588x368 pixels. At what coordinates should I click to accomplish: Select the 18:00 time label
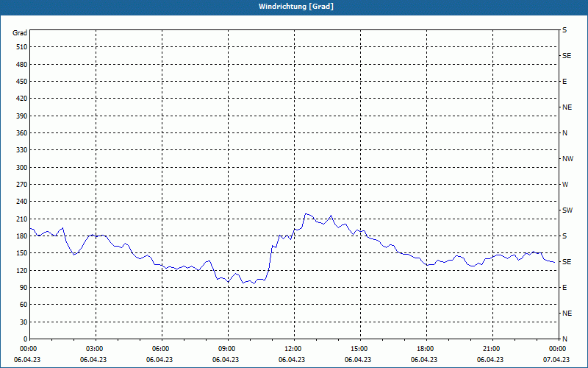[424, 349]
